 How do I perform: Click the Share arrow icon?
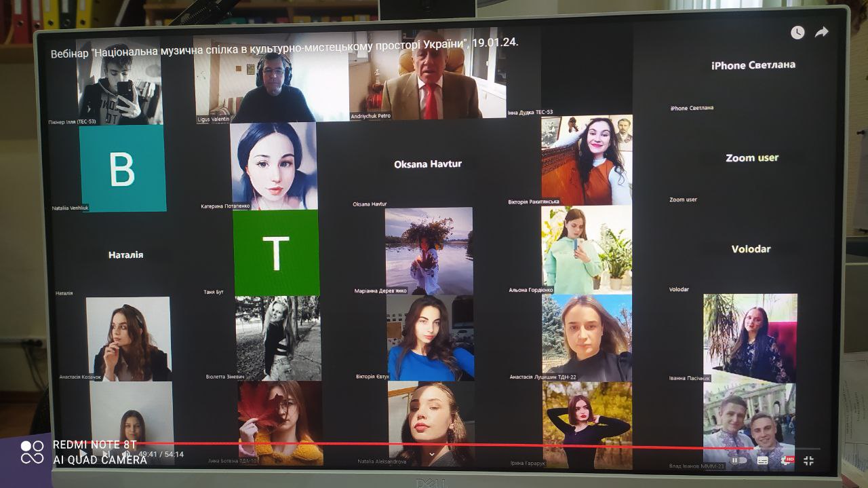click(x=822, y=32)
